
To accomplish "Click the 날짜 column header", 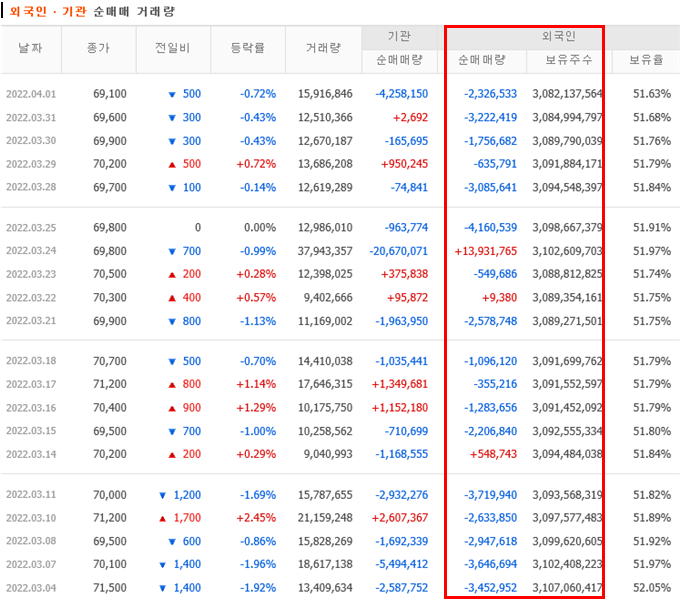I will (x=31, y=48).
